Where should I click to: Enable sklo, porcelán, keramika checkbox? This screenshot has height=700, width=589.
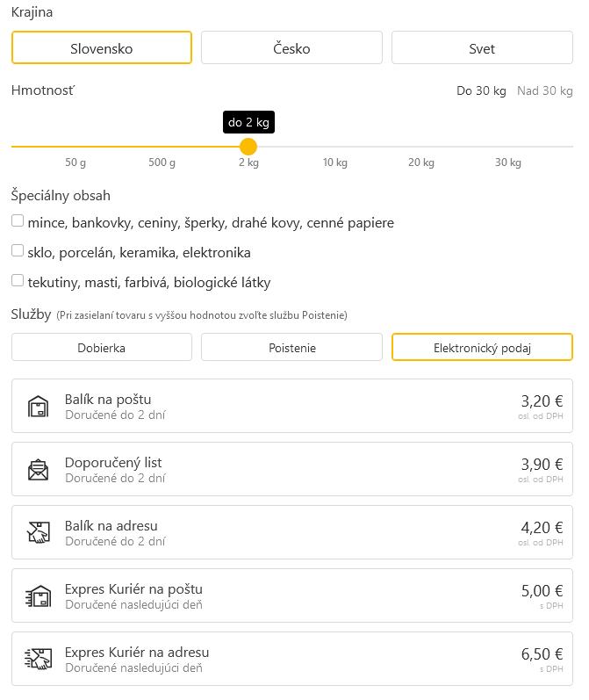coord(18,251)
